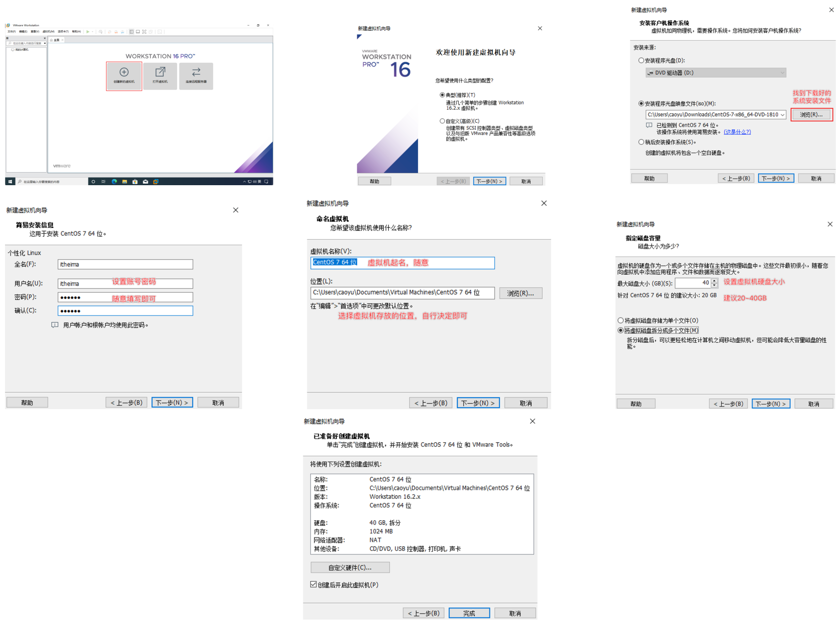Click the open virtual machine tile
The width and height of the screenshot is (840, 622).
(x=160, y=75)
